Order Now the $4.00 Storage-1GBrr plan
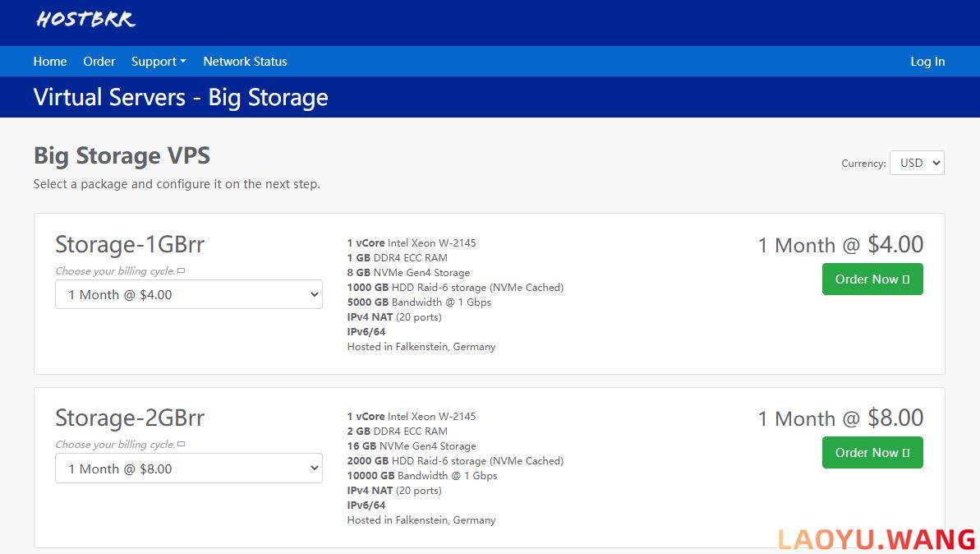The image size is (980, 554). coord(872,279)
